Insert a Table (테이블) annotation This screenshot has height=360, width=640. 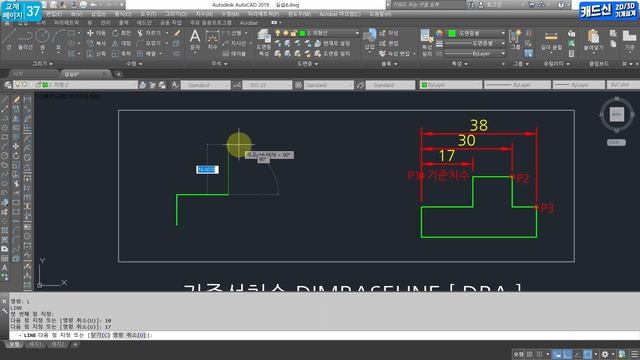234,53
